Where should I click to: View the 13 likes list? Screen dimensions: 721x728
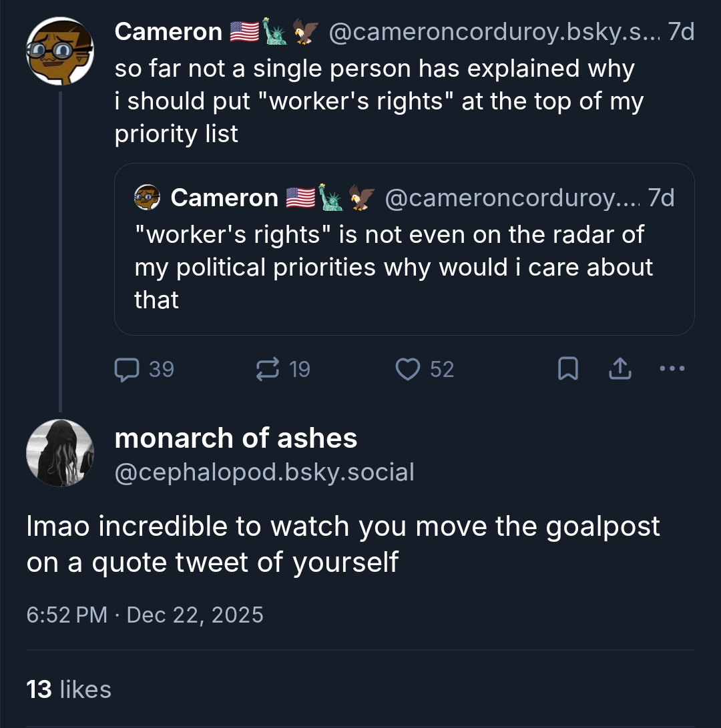click(x=69, y=689)
